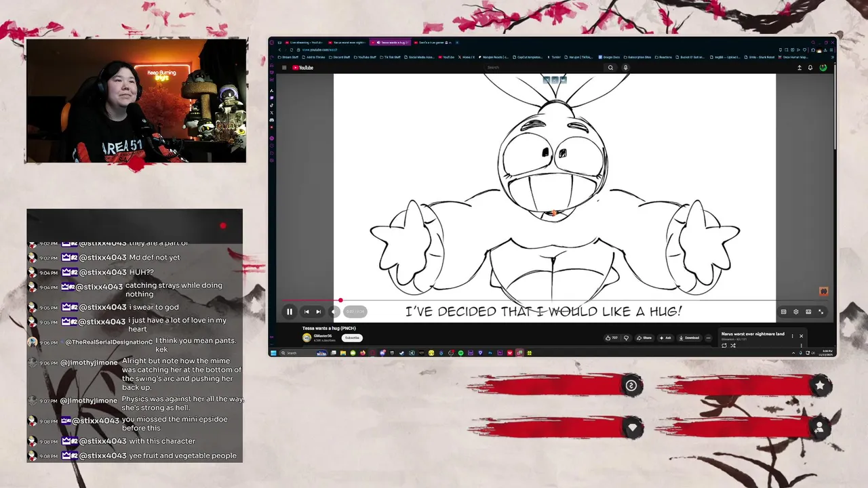Toggle playlist shuffle button
Screen dimensions: 868x488
[733, 346]
